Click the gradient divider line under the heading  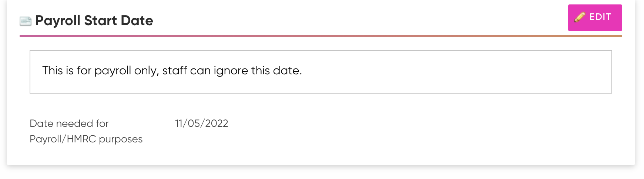point(321,36)
